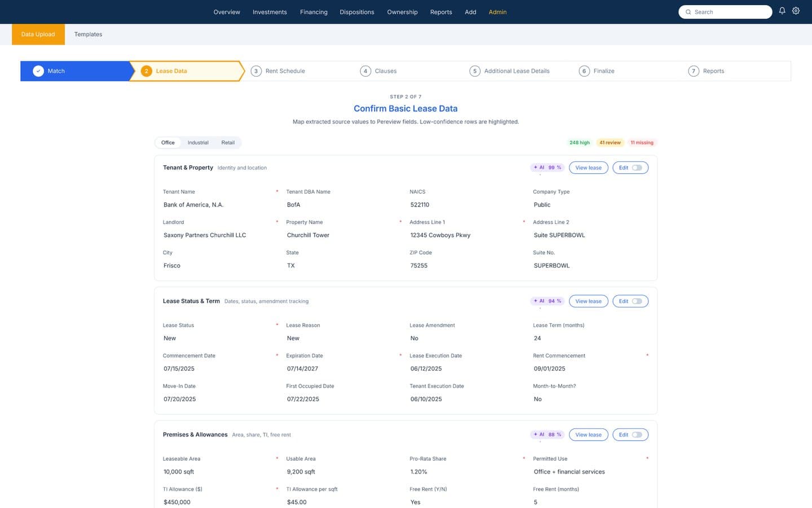The image size is (812, 508).
Task: Click the Permitted Use value Office + financial services
Action: click(x=569, y=472)
